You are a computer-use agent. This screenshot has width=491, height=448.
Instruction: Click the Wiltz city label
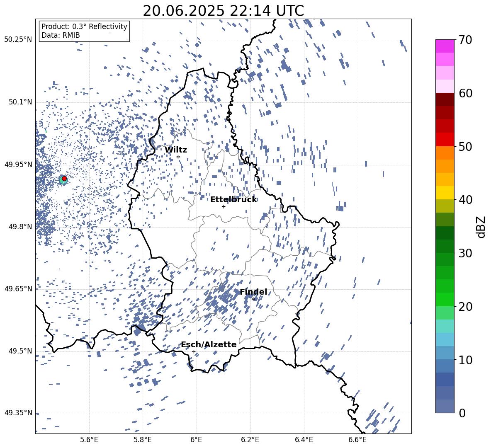tap(176, 150)
